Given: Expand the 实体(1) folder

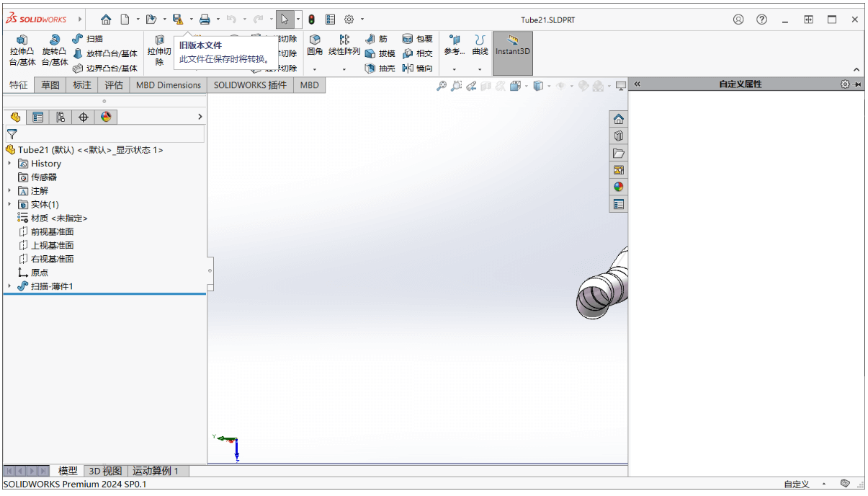Looking at the screenshot, I should pos(9,204).
